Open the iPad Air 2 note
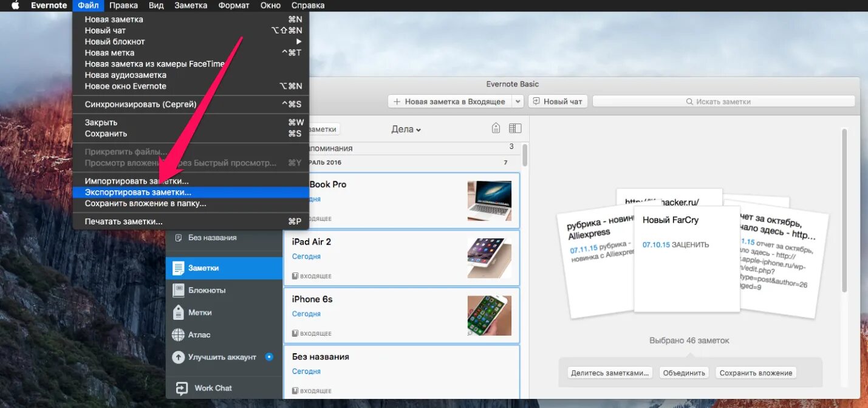The image size is (868, 408). coord(402,258)
